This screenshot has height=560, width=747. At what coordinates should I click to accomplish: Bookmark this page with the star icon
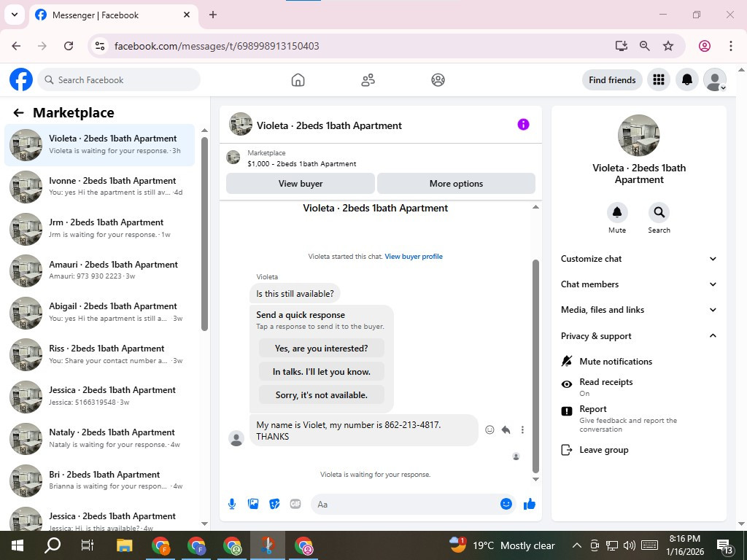[x=668, y=46]
